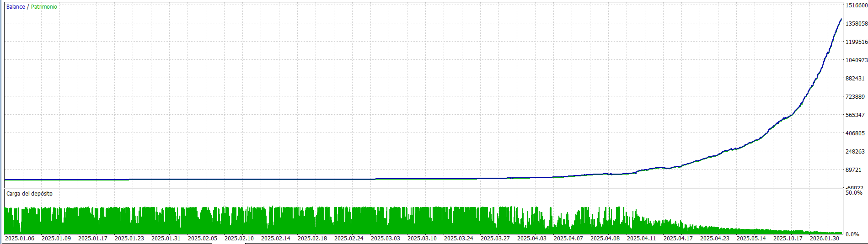868x244 pixels.
Task: Select the 1199516 axis value
Action: click(x=857, y=42)
